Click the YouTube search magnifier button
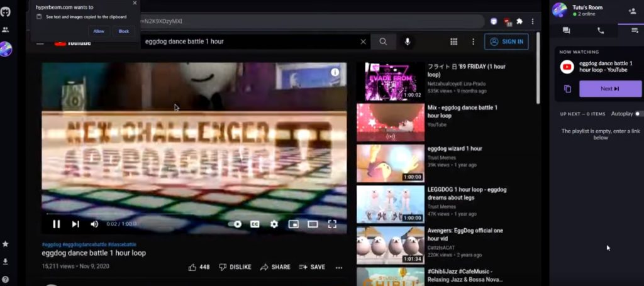Viewport: 644px width, 286px height. [x=383, y=41]
